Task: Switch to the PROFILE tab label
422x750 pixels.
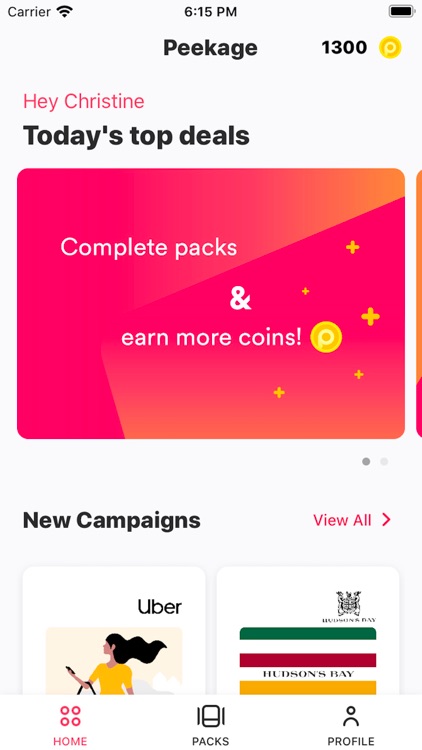Action: 351,741
